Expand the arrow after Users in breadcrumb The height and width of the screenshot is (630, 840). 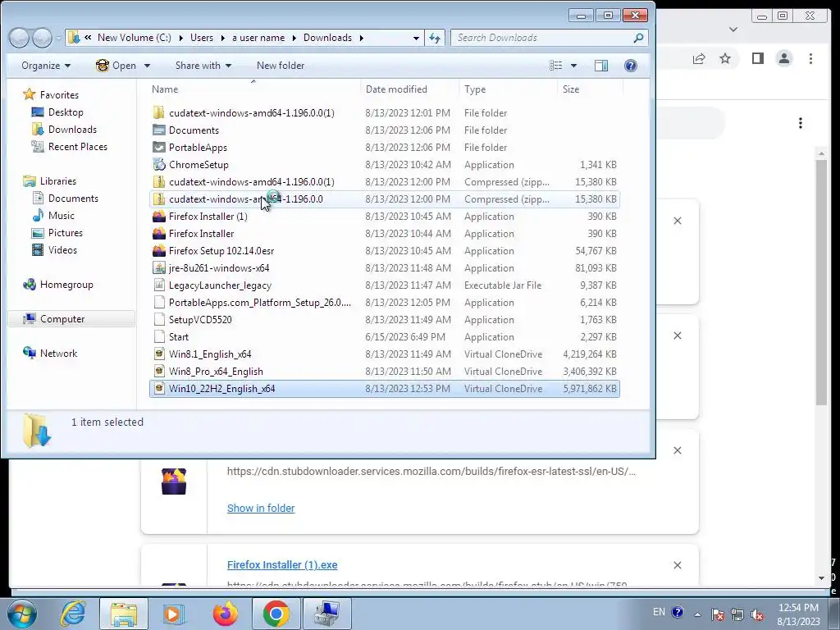tap(222, 38)
